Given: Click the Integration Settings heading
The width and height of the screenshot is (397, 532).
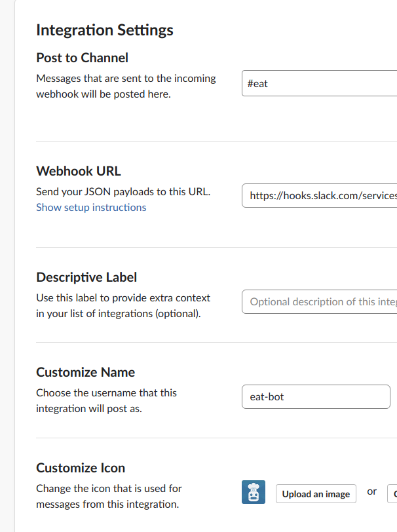Looking at the screenshot, I should click(105, 30).
